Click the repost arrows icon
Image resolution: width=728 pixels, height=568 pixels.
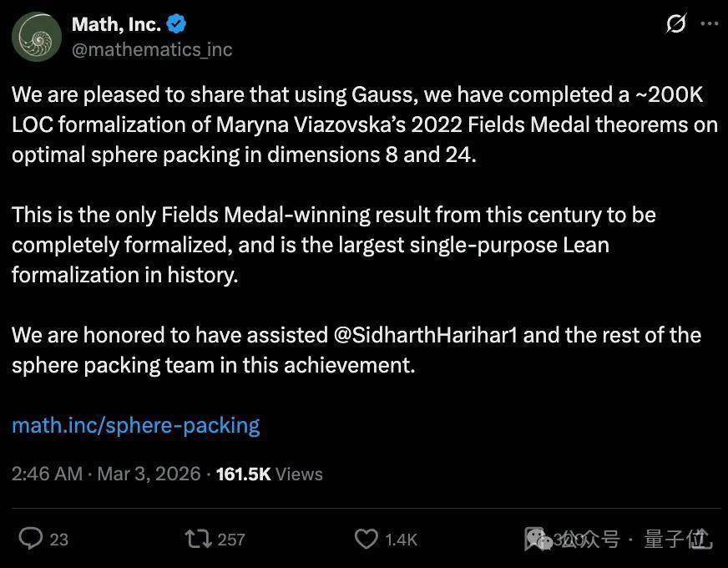pos(199,539)
